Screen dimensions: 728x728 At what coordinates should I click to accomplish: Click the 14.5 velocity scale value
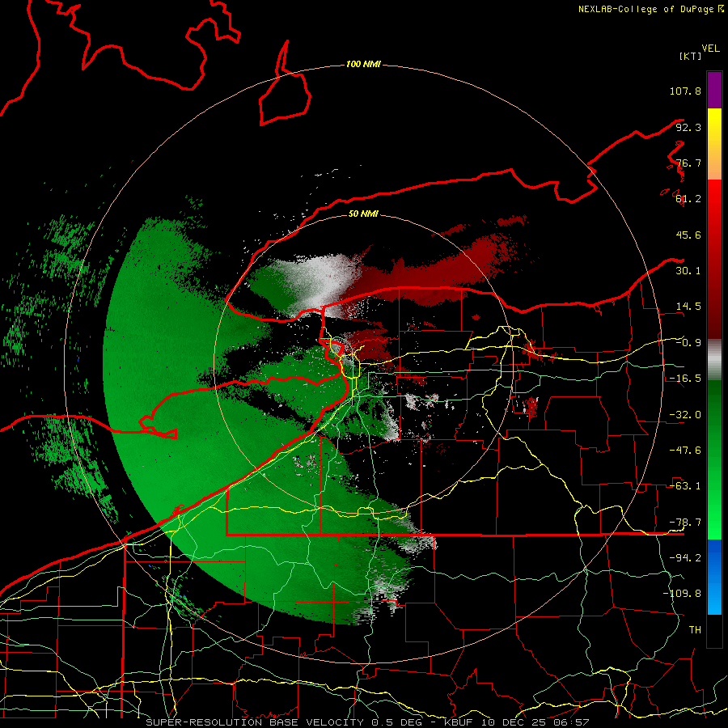[x=688, y=307]
